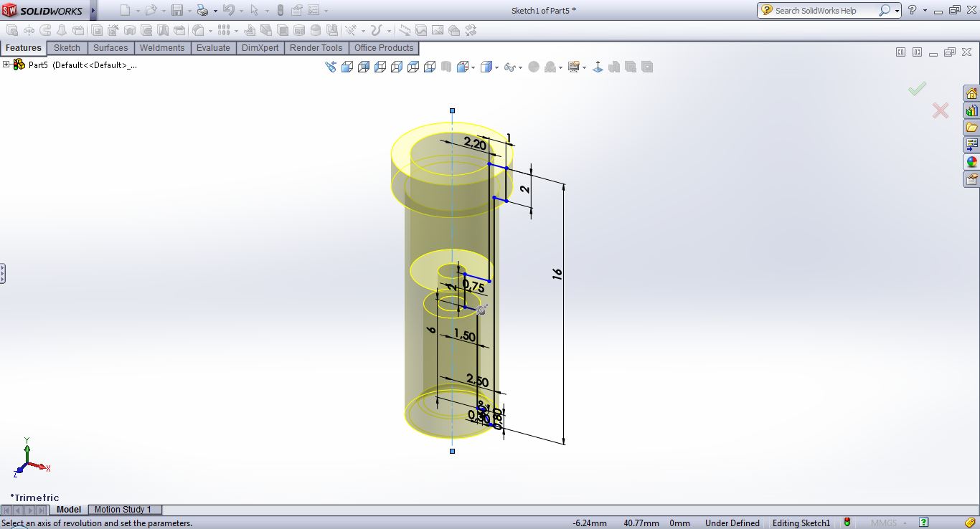Click the Save icon in the top toolbar

[x=176, y=11]
